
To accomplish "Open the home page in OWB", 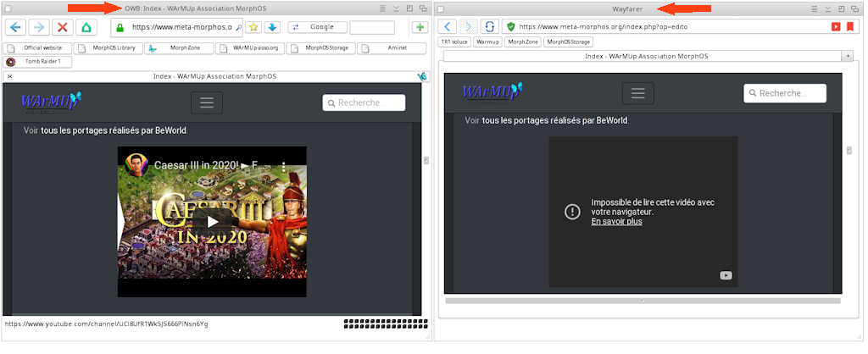I will (x=86, y=27).
